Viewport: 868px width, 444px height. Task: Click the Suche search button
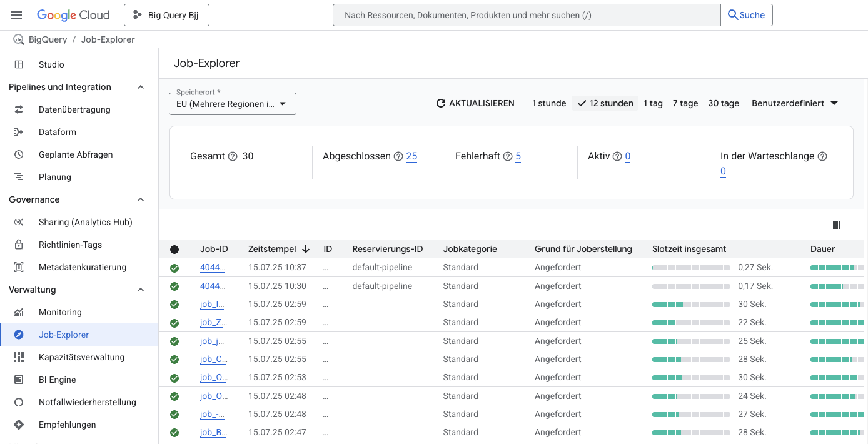point(747,15)
